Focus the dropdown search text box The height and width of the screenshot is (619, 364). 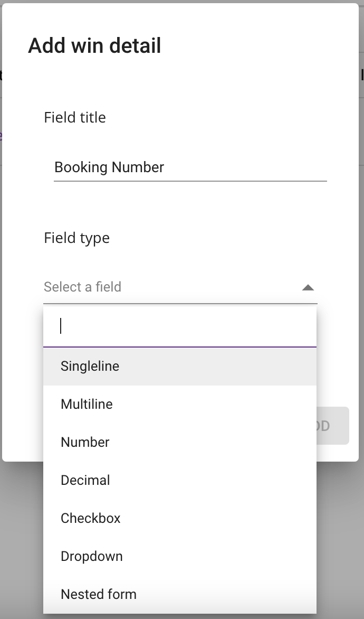click(x=179, y=326)
